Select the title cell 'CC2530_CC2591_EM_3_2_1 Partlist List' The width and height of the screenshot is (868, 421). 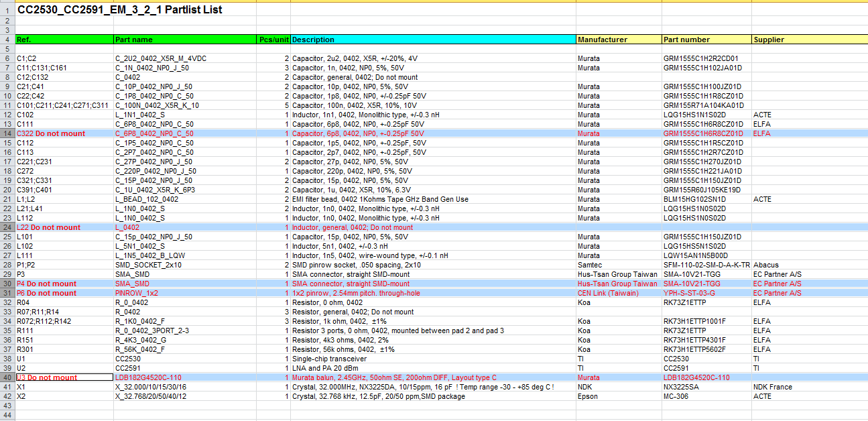click(119, 10)
